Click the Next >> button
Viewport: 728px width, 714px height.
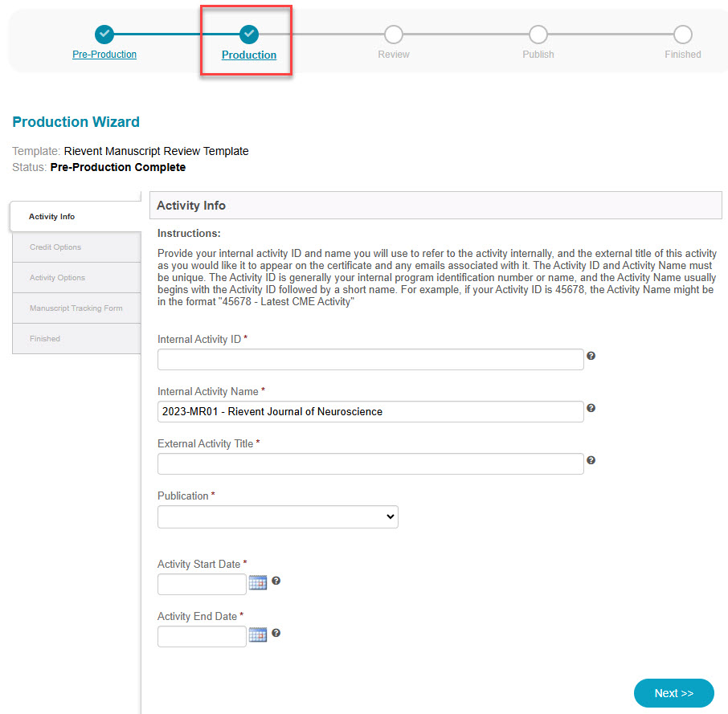pyautogui.click(x=673, y=693)
